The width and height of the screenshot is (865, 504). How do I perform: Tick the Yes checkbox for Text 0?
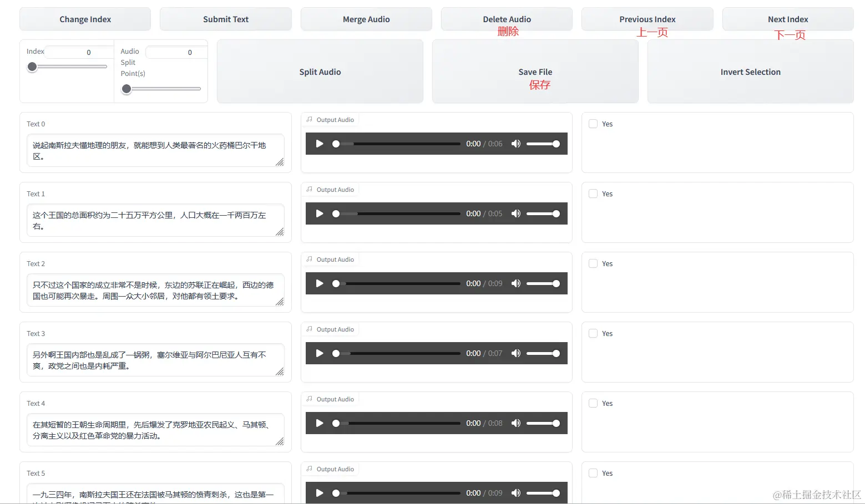pos(593,124)
